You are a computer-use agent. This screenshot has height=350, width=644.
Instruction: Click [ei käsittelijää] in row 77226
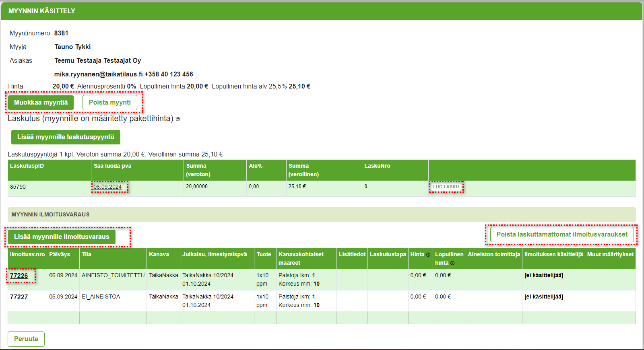(x=543, y=275)
